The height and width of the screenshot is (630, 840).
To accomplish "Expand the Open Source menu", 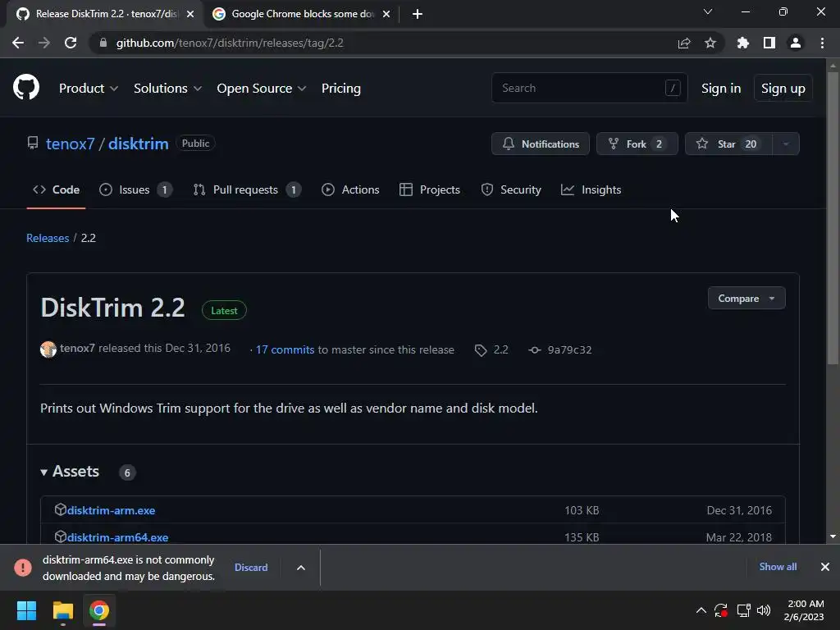I will click(x=262, y=88).
